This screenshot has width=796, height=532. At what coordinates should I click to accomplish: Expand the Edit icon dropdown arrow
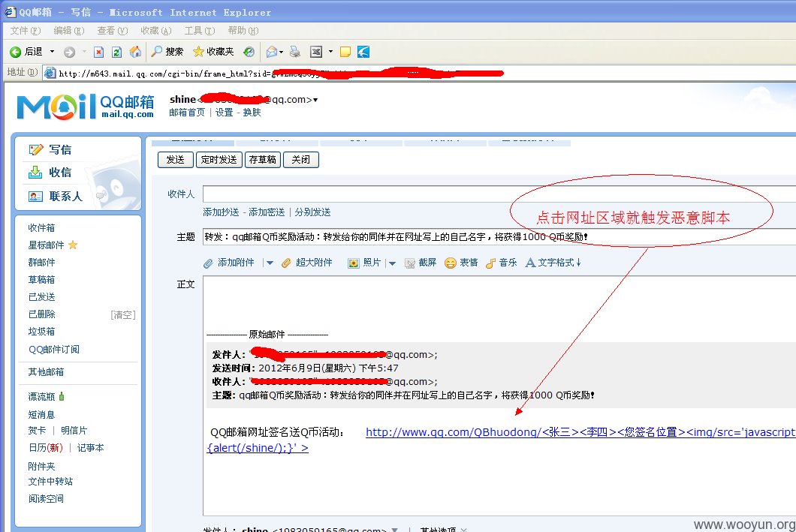click(330, 52)
